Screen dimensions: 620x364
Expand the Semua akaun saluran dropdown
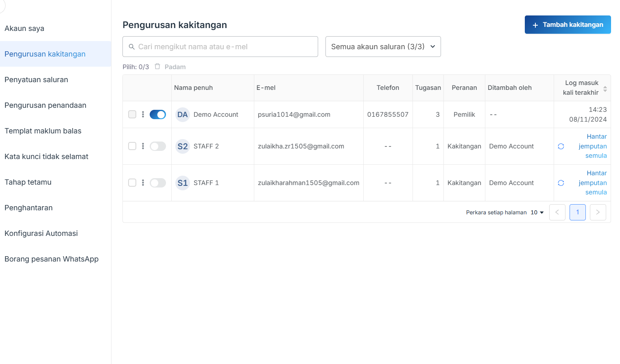point(383,47)
